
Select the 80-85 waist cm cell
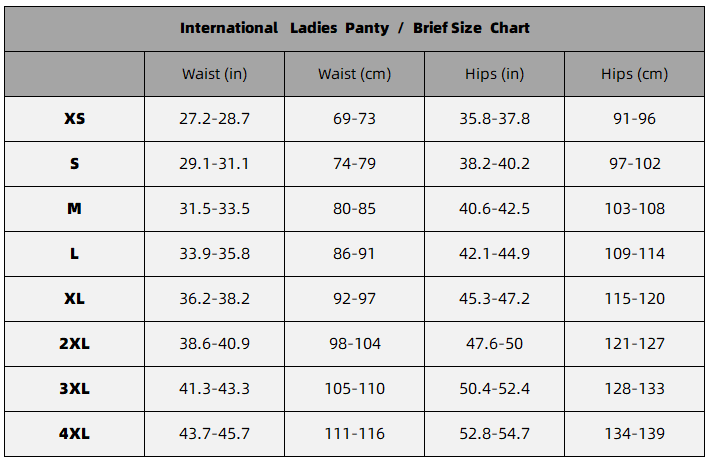[x=354, y=208]
